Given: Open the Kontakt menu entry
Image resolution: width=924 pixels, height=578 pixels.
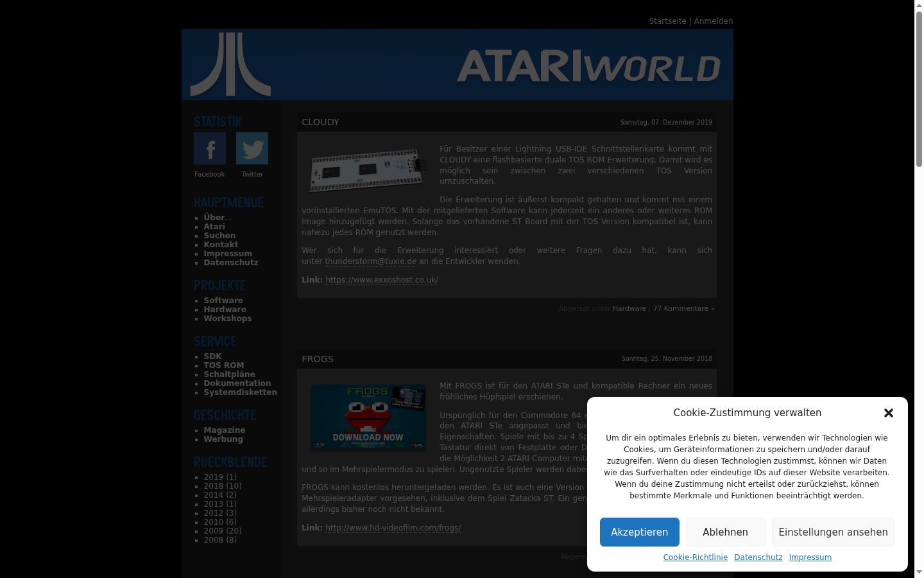Looking at the screenshot, I should 221,245.
